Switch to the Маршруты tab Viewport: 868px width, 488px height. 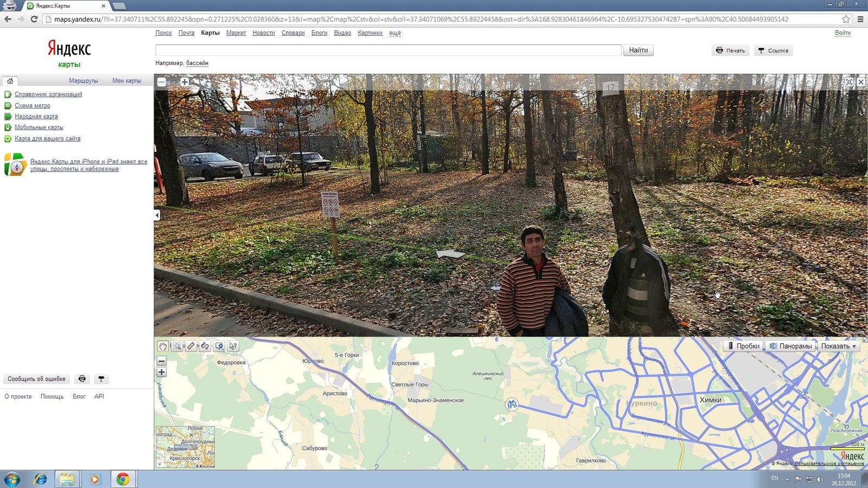(x=84, y=81)
